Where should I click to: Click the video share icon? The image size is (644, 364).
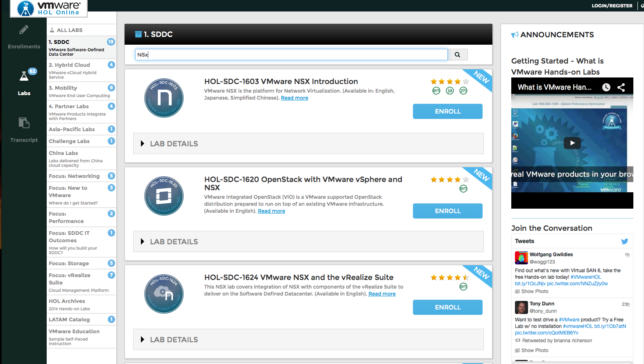pyautogui.click(x=621, y=87)
